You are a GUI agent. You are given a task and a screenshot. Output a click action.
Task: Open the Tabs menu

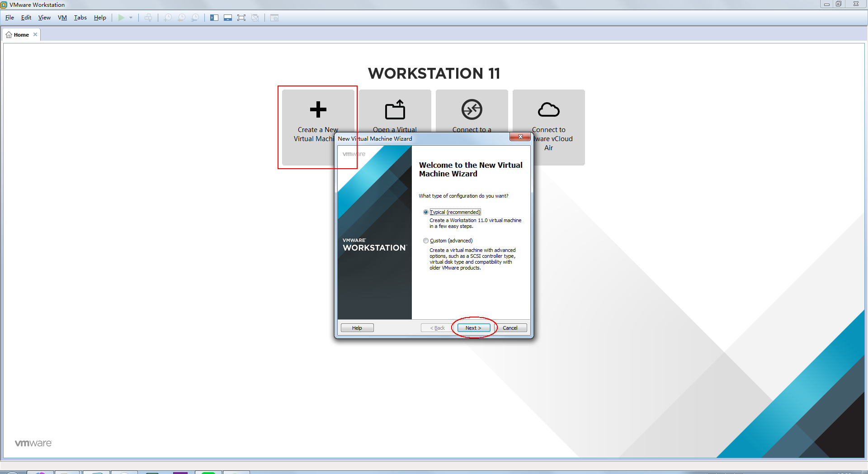coord(80,18)
